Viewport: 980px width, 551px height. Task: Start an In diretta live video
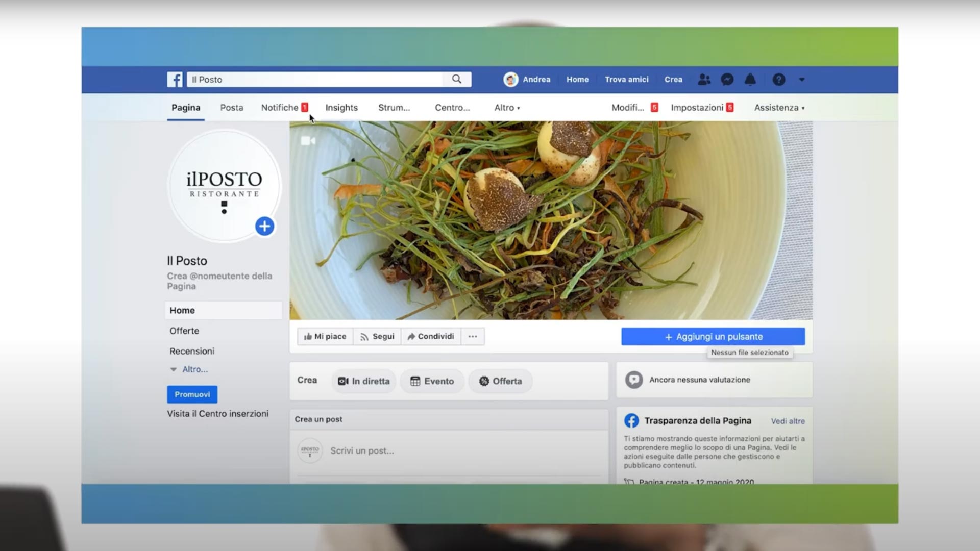364,381
